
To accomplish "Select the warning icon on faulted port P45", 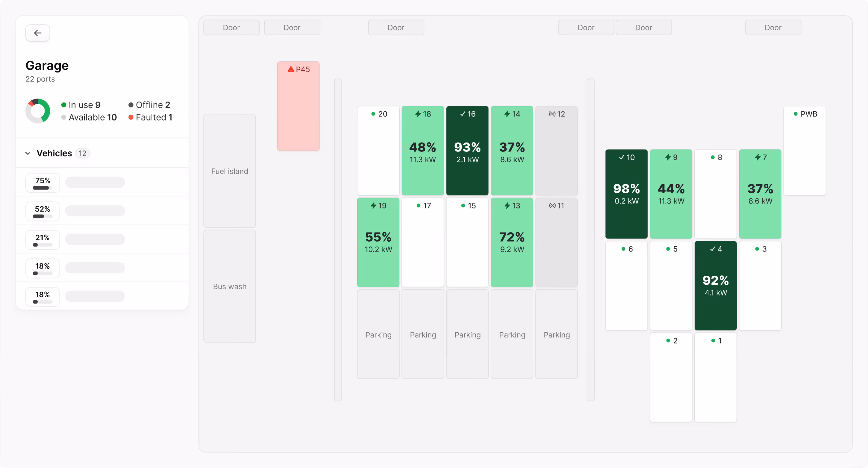I will pos(291,69).
